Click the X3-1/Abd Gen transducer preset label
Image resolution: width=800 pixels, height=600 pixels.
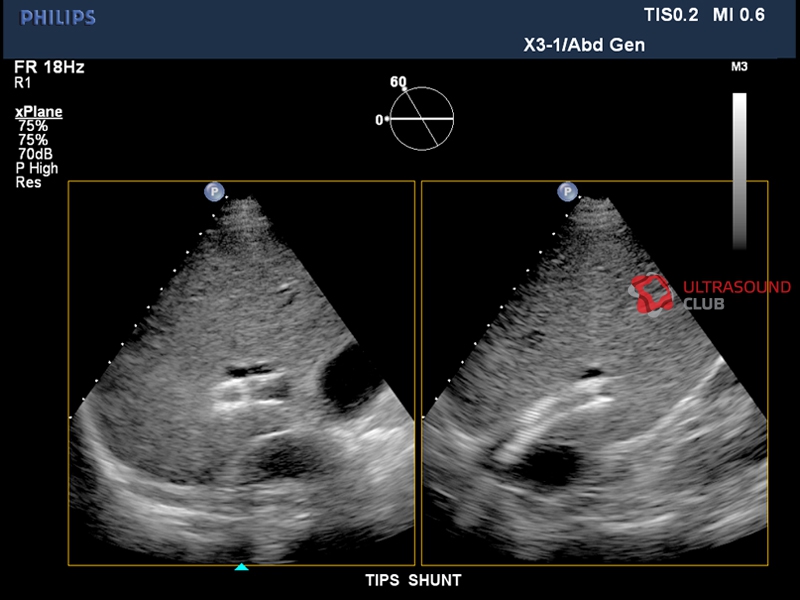(584, 45)
